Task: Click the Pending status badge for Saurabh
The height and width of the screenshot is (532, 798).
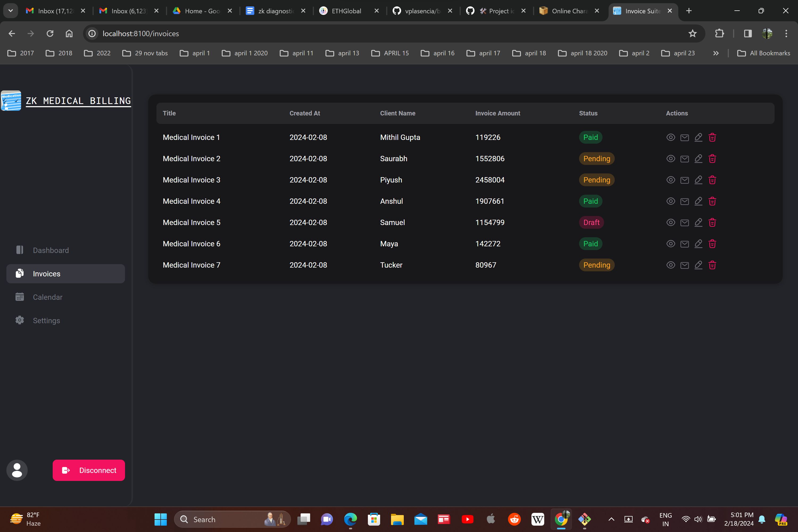Action: (x=596, y=159)
